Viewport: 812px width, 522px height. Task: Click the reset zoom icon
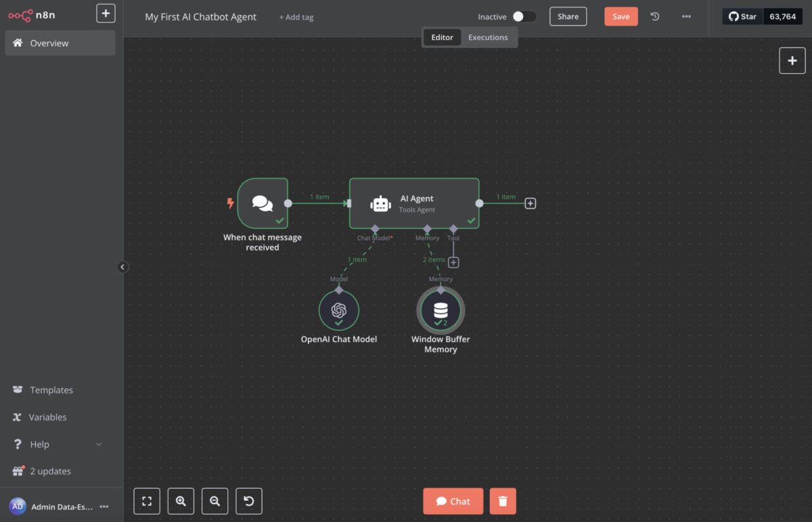point(248,501)
